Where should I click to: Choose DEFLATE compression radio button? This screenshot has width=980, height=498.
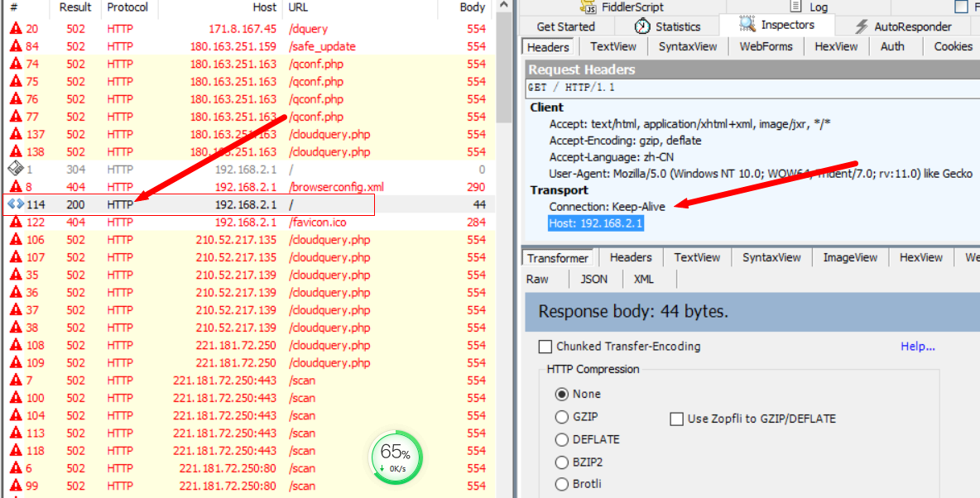click(x=562, y=439)
